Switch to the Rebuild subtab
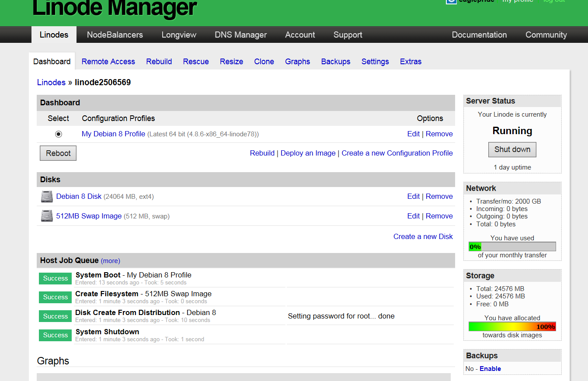 pyautogui.click(x=159, y=62)
